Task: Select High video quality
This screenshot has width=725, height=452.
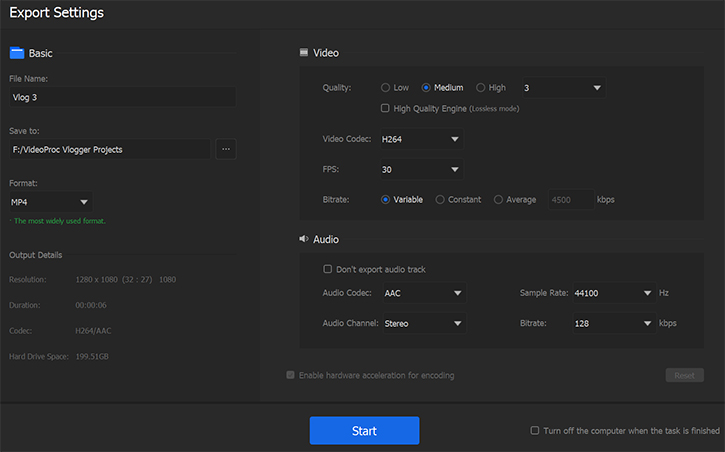Action: pyautogui.click(x=481, y=88)
